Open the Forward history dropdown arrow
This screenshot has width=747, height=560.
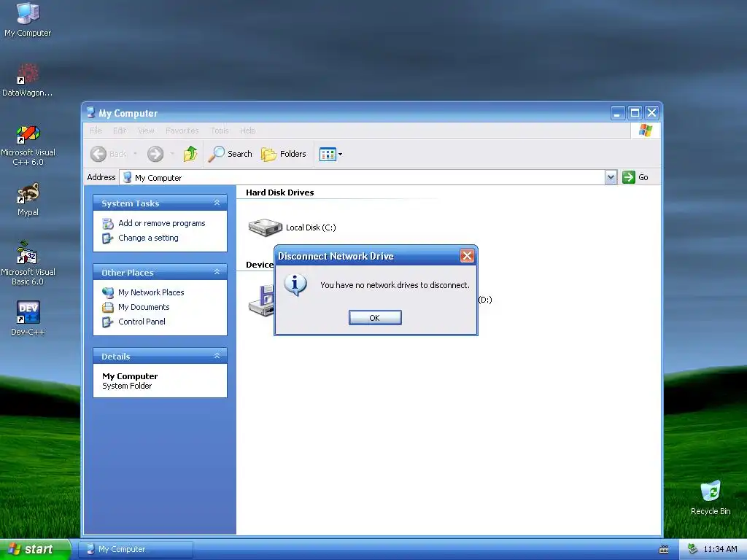172,154
